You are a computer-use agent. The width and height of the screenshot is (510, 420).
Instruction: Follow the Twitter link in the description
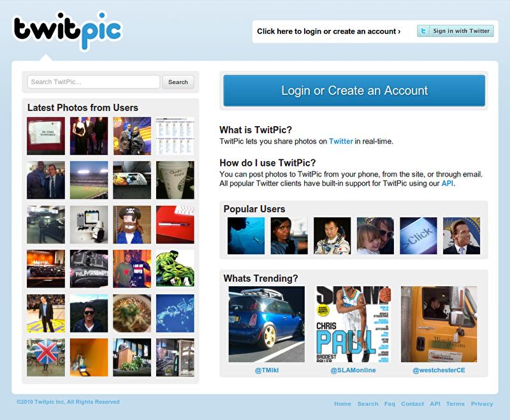pos(341,141)
